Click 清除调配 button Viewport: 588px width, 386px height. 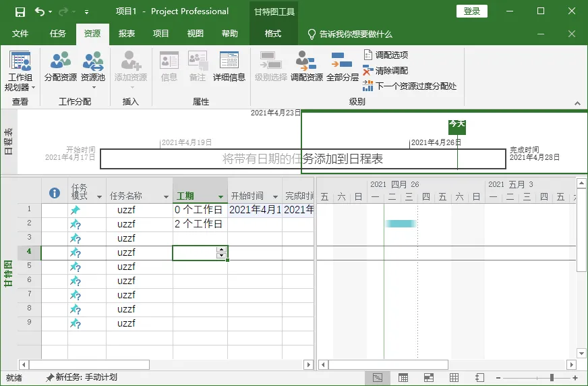(x=386, y=71)
